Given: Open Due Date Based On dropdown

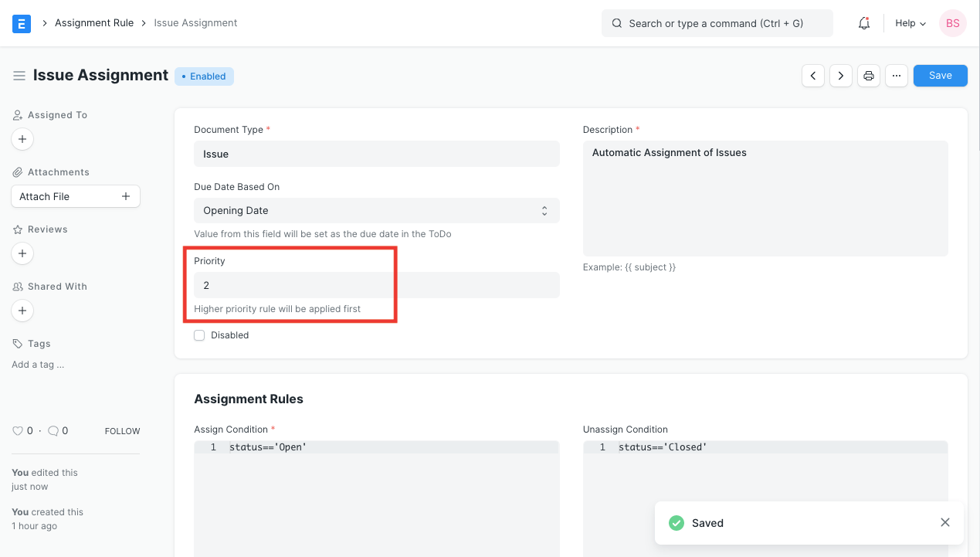Looking at the screenshot, I should (376, 211).
